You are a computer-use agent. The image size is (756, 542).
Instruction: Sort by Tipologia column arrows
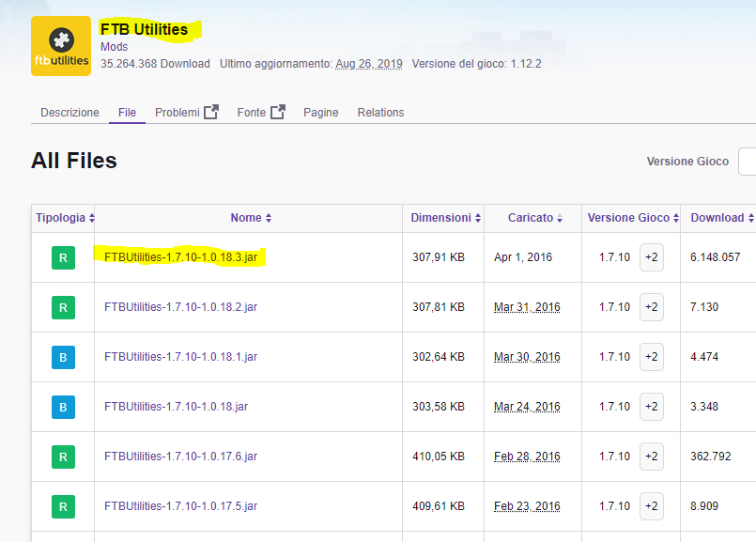tap(92, 218)
